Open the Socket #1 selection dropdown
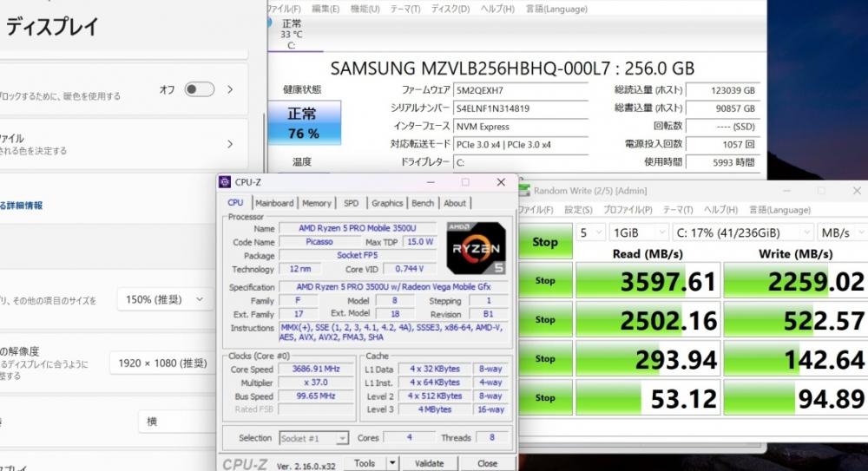The width and height of the screenshot is (868, 471). click(x=314, y=438)
